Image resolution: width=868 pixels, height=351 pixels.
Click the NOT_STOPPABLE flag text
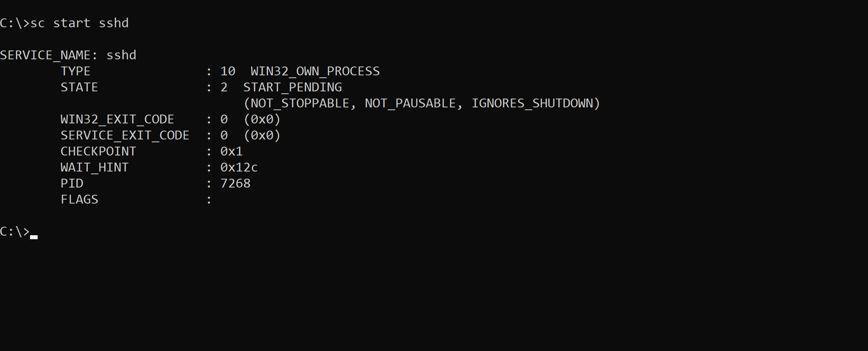pos(300,103)
